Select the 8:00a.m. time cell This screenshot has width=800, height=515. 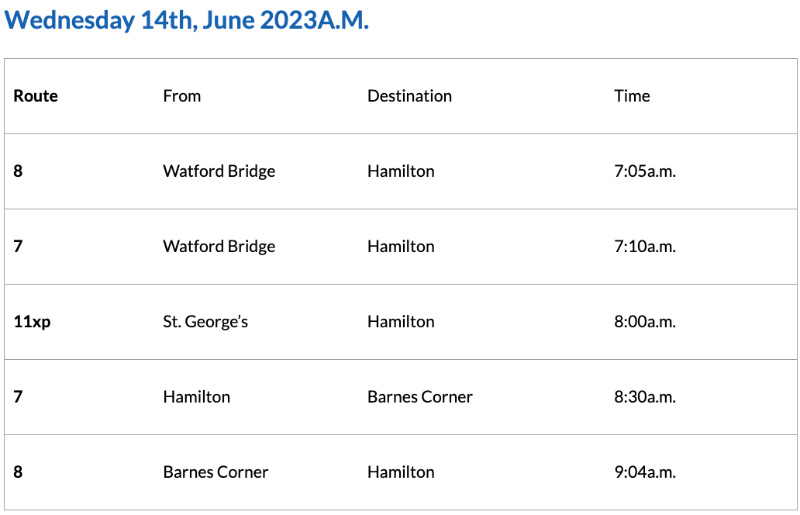645,321
